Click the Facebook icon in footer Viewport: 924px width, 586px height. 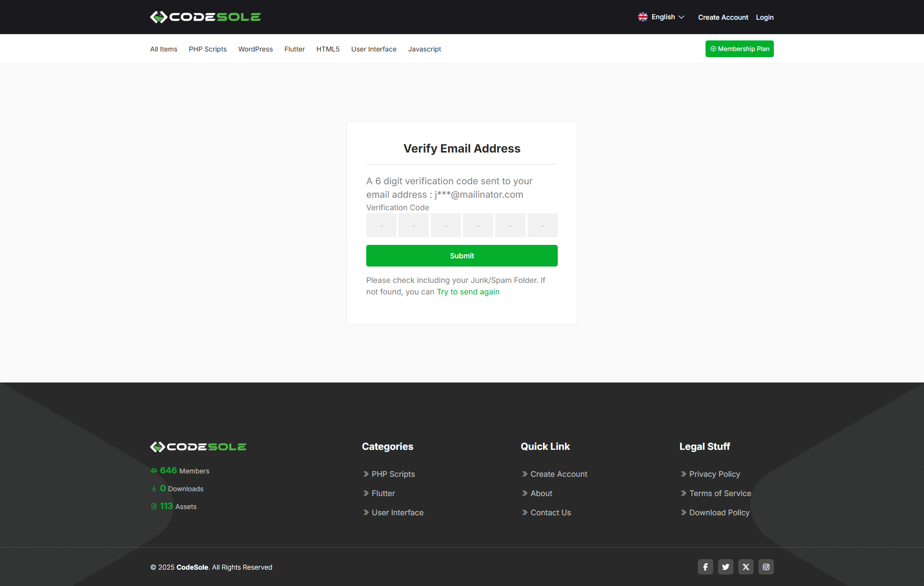705,567
